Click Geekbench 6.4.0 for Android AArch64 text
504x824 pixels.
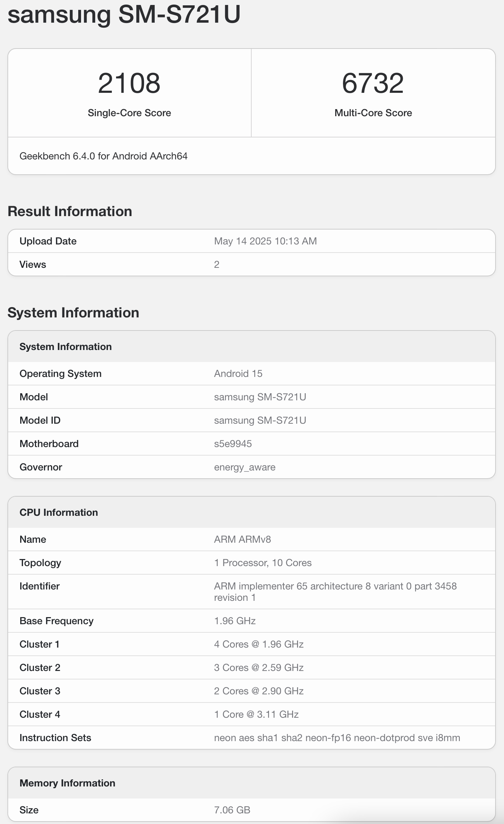tap(103, 156)
